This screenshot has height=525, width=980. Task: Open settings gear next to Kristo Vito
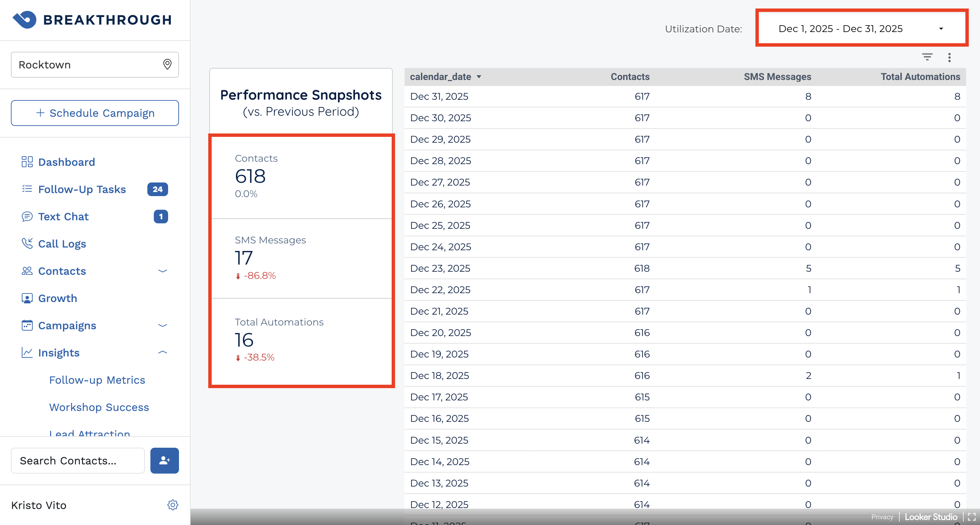point(173,505)
